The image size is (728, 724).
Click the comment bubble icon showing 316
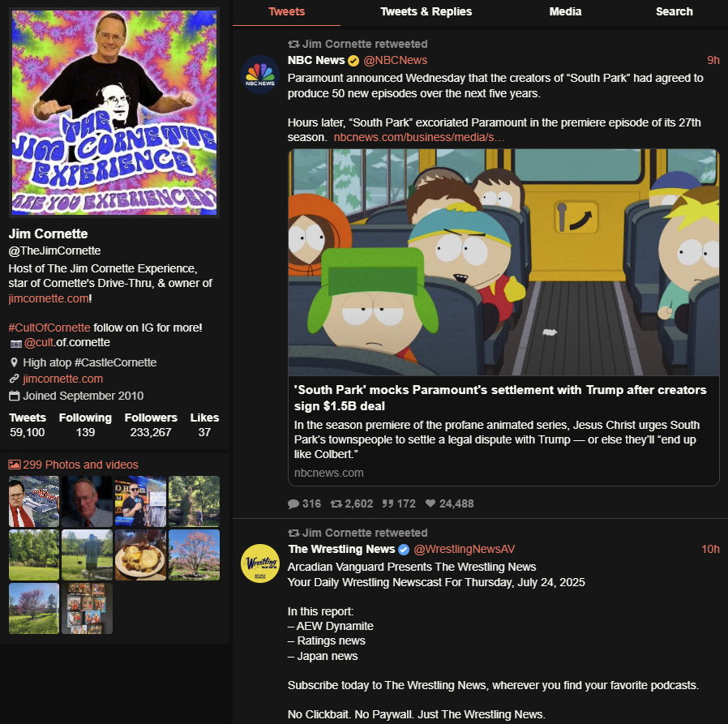[x=293, y=503]
